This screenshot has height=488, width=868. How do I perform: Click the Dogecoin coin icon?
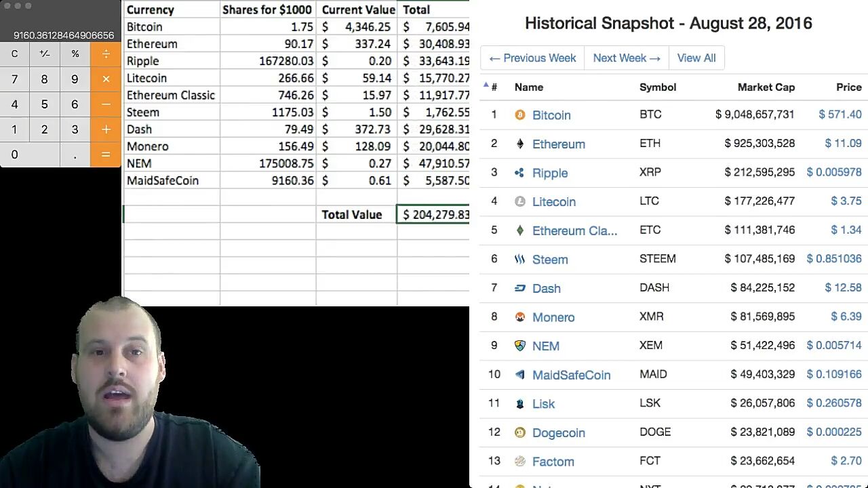[x=520, y=432]
